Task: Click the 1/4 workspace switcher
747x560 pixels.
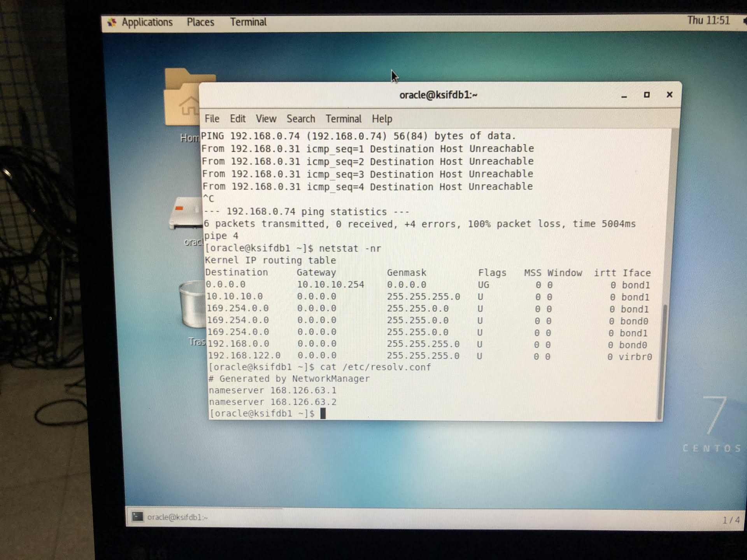Action: [731, 520]
